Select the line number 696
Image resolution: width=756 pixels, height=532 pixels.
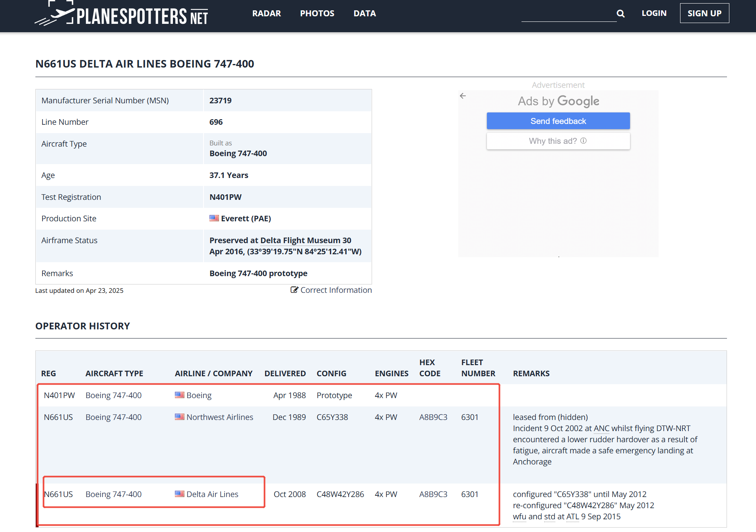[x=216, y=122]
